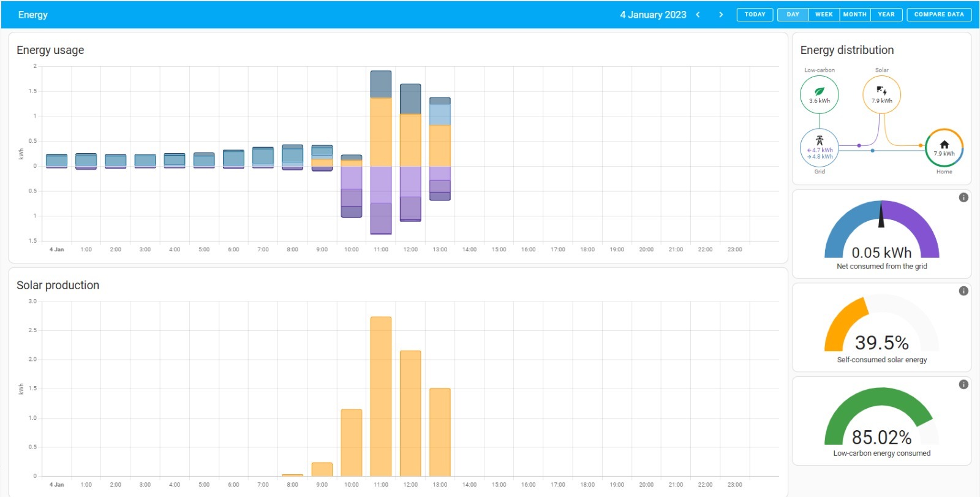Click the Solar panel icon in Energy distribution

point(881,91)
